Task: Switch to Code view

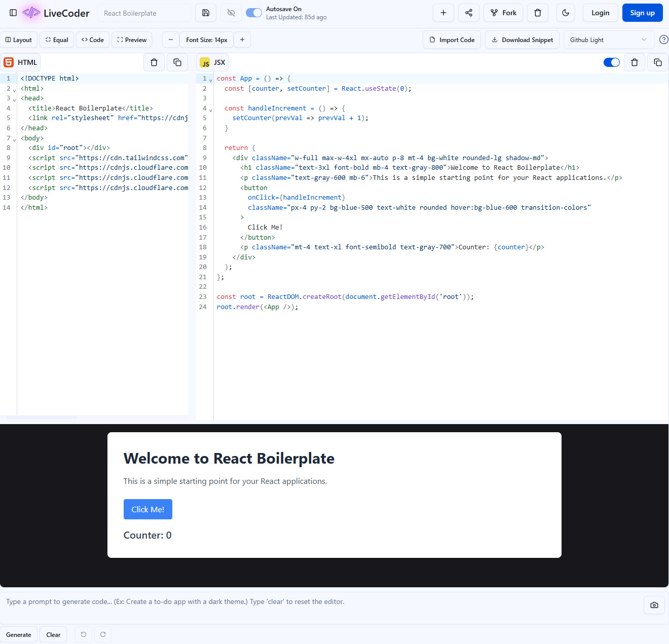Action: point(93,40)
